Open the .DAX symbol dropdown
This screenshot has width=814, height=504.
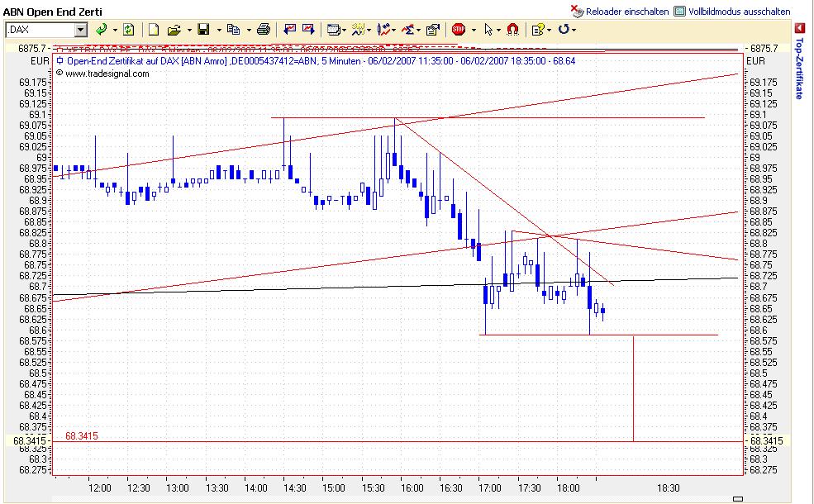pyautogui.click(x=80, y=30)
